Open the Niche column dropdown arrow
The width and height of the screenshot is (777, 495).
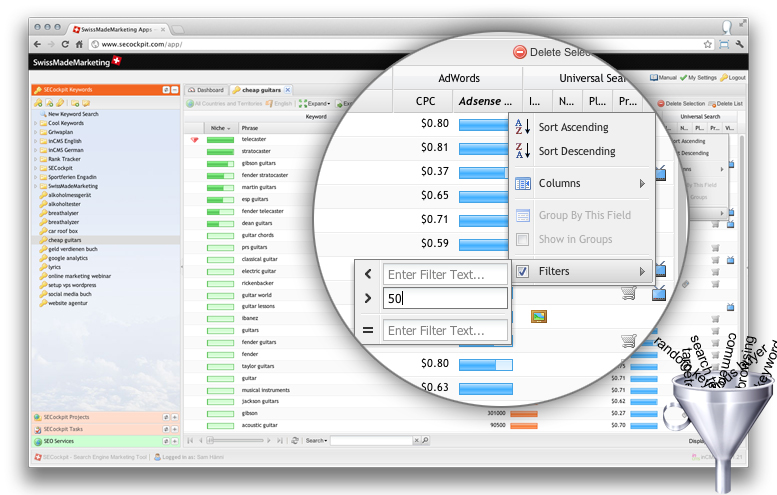click(x=228, y=128)
